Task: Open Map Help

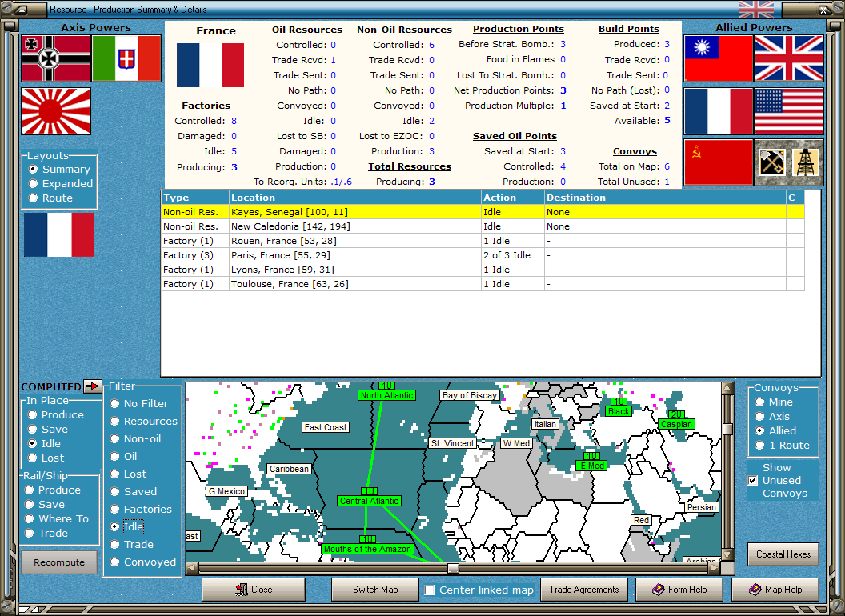Action: pos(775,590)
